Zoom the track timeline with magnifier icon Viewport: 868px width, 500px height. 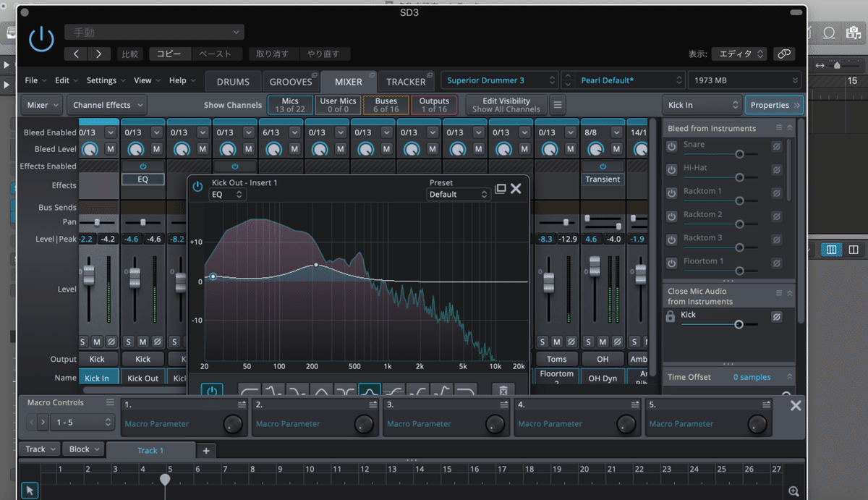(793, 491)
